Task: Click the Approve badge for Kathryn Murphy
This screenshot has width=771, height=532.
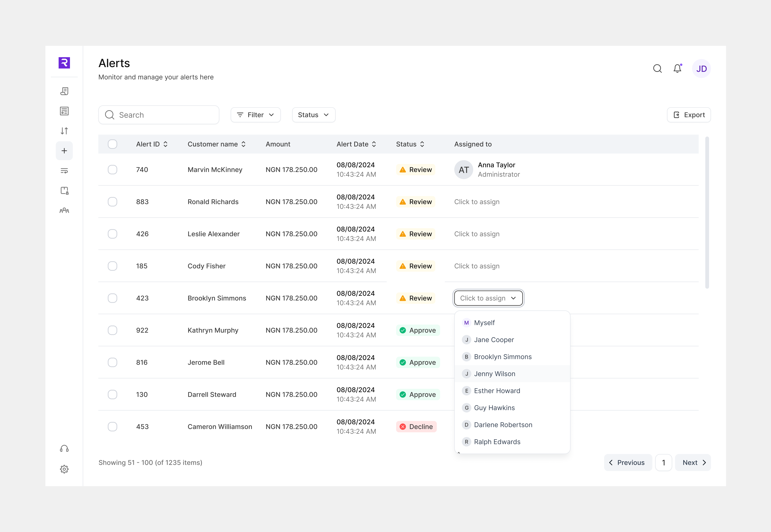Action: [x=418, y=330]
